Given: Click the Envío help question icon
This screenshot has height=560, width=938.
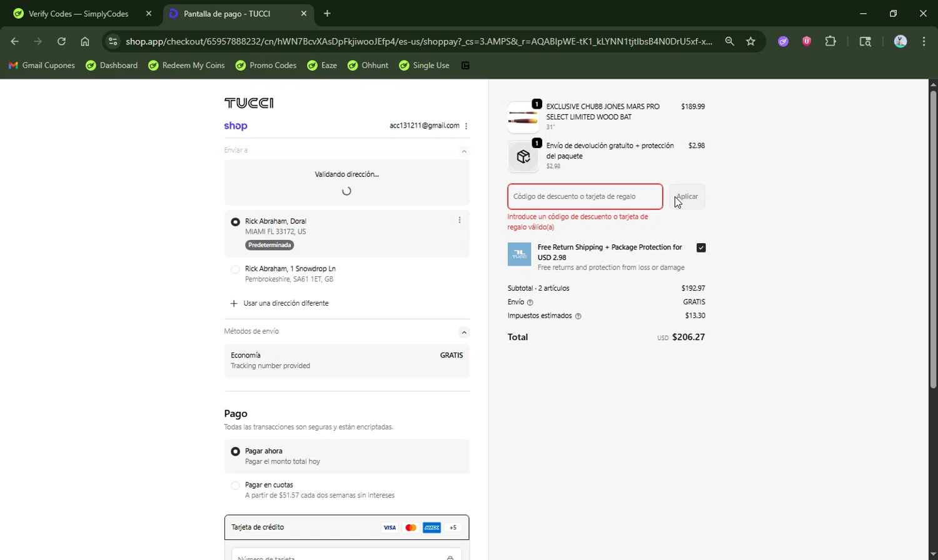Looking at the screenshot, I should point(530,302).
